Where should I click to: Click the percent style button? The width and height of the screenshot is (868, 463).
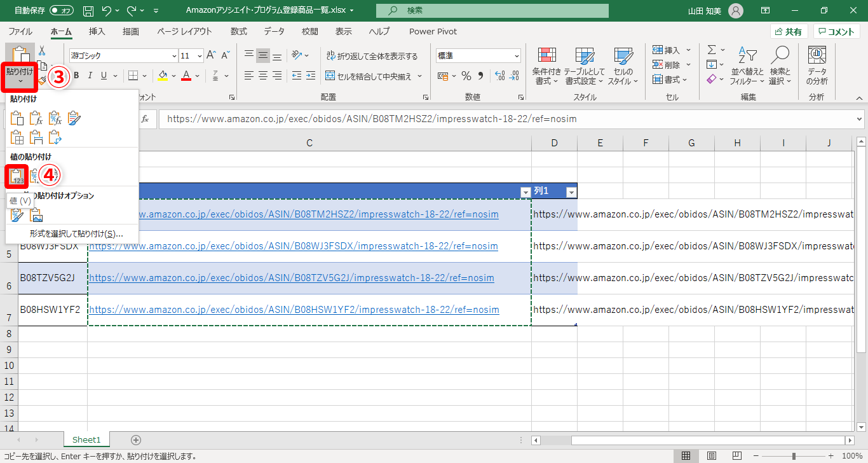pyautogui.click(x=466, y=76)
